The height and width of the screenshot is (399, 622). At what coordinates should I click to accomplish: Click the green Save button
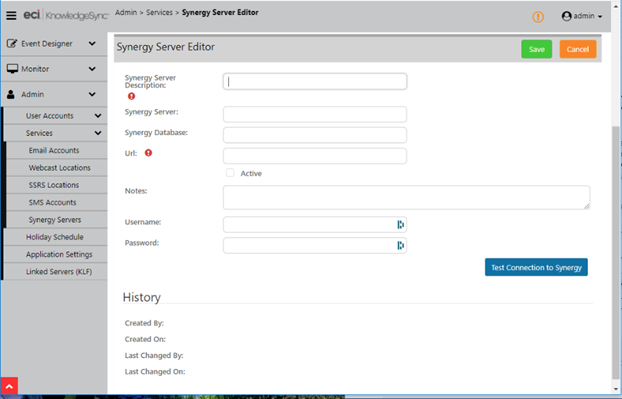(536, 49)
